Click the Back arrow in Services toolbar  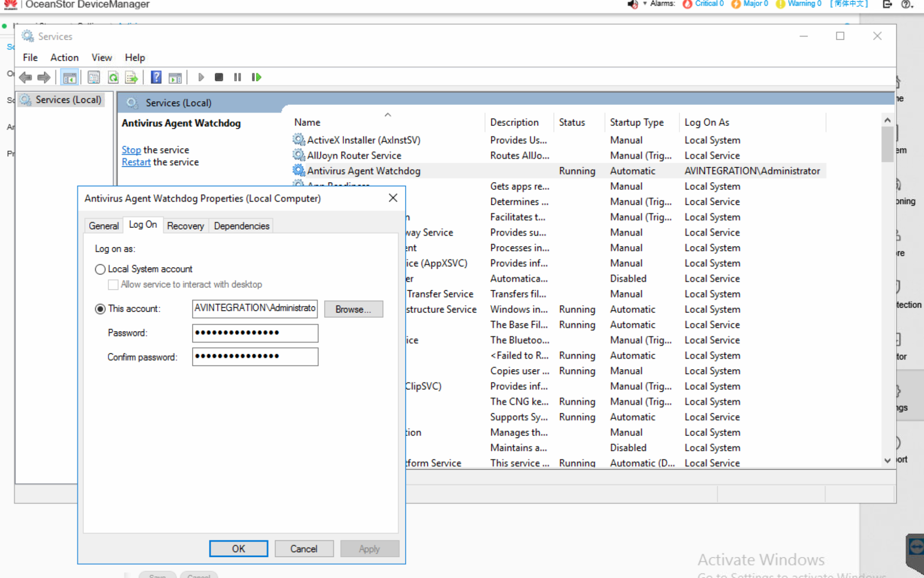point(26,77)
